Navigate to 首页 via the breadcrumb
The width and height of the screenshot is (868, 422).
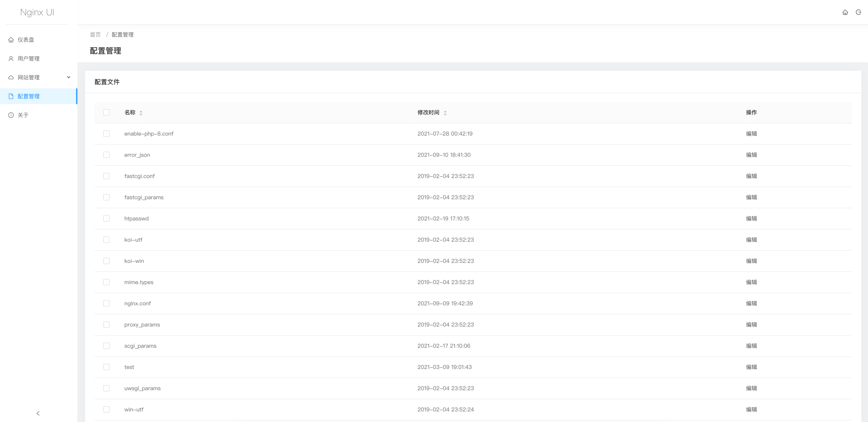coord(95,34)
